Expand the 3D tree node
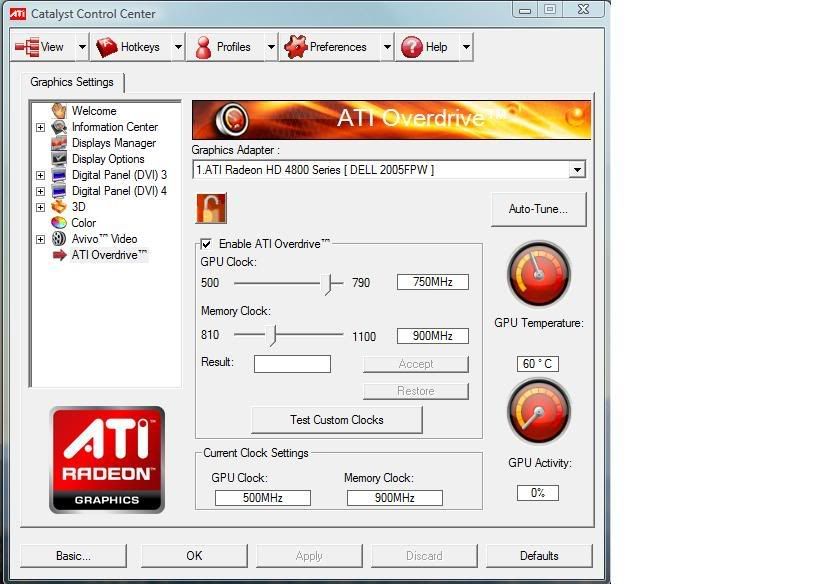 (x=40, y=207)
